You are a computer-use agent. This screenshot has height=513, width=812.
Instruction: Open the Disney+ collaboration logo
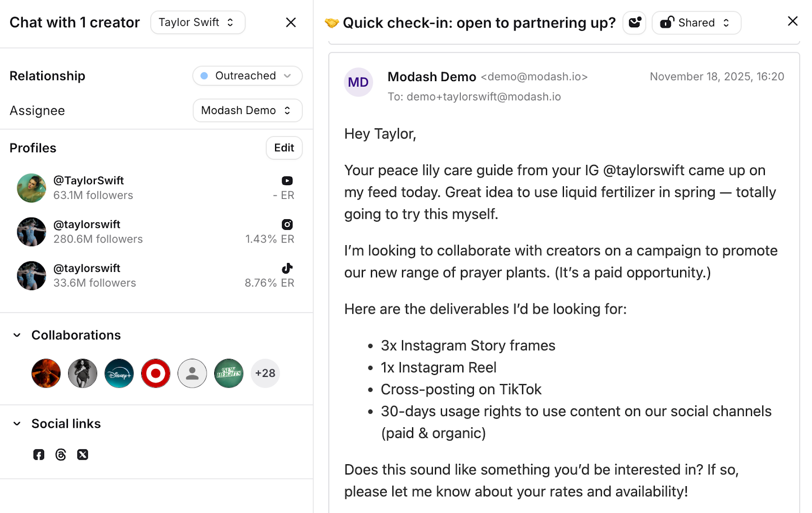click(119, 373)
